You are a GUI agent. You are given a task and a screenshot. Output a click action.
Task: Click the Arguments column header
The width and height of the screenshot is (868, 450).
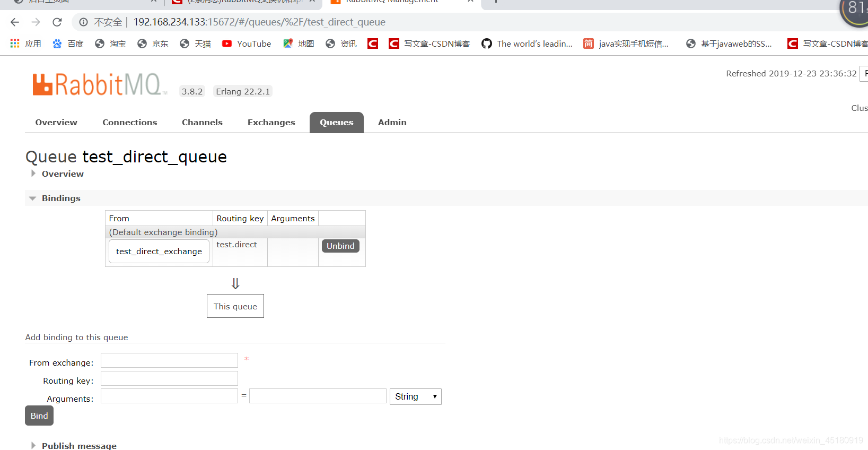coord(293,219)
